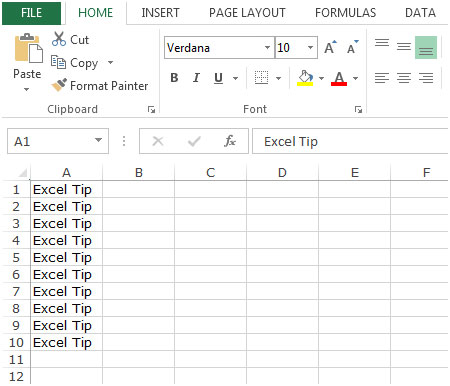This screenshot has height=386, width=450.
Task: Decrease font size with small A
Action: (352, 48)
